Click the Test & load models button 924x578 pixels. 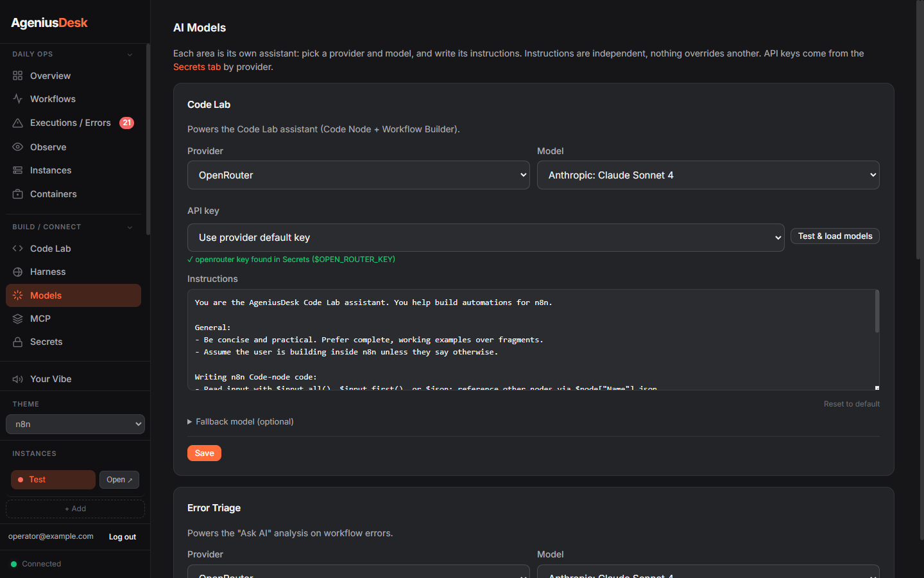click(x=835, y=236)
